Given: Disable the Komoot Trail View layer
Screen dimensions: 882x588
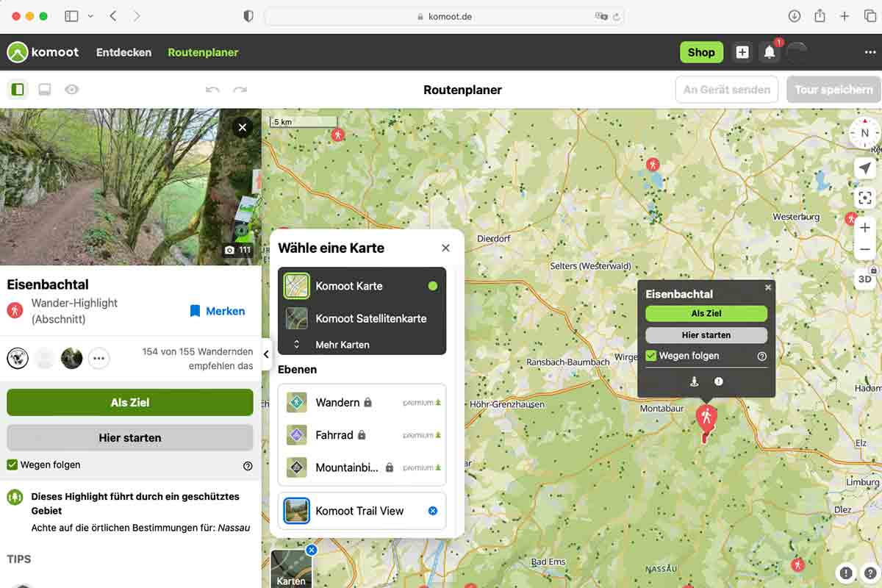Looking at the screenshot, I should (433, 511).
